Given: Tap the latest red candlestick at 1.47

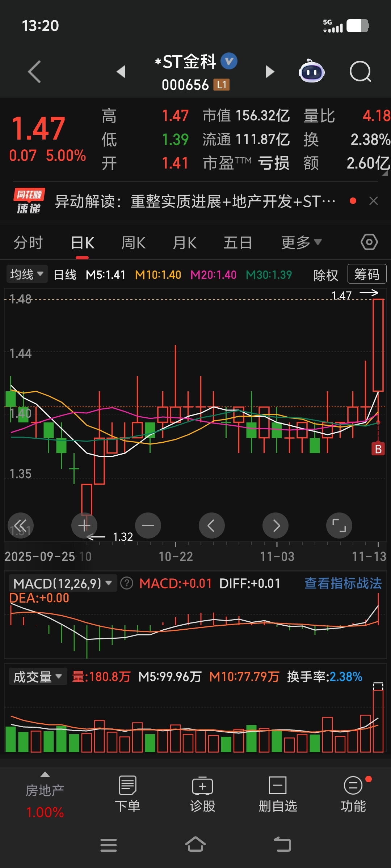Looking at the screenshot, I should (x=378, y=345).
